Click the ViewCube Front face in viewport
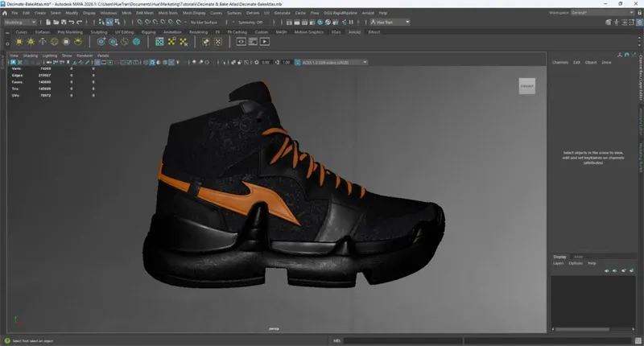 click(x=526, y=85)
